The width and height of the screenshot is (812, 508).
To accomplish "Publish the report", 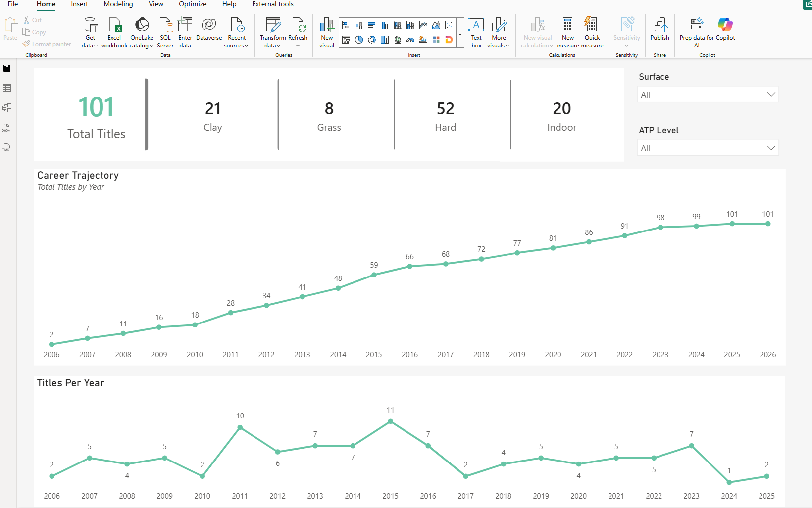I will coord(660,30).
